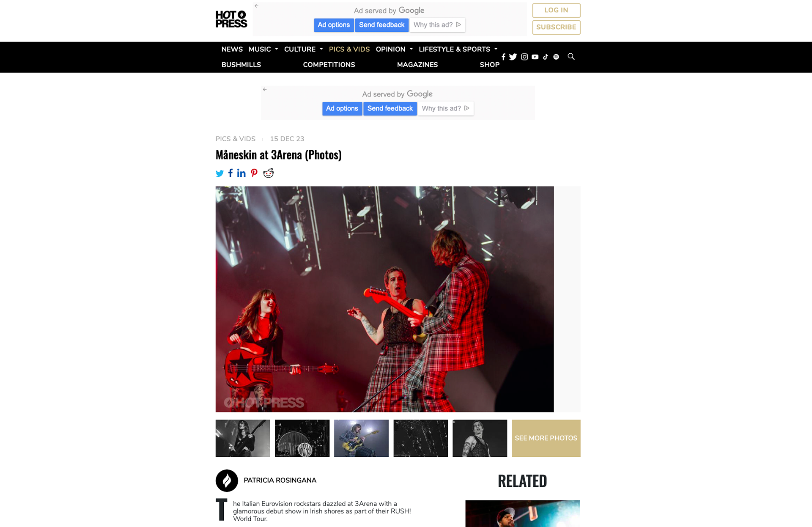Open the Magazines menu item
The width and height of the screenshot is (812, 527).
coord(417,65)
